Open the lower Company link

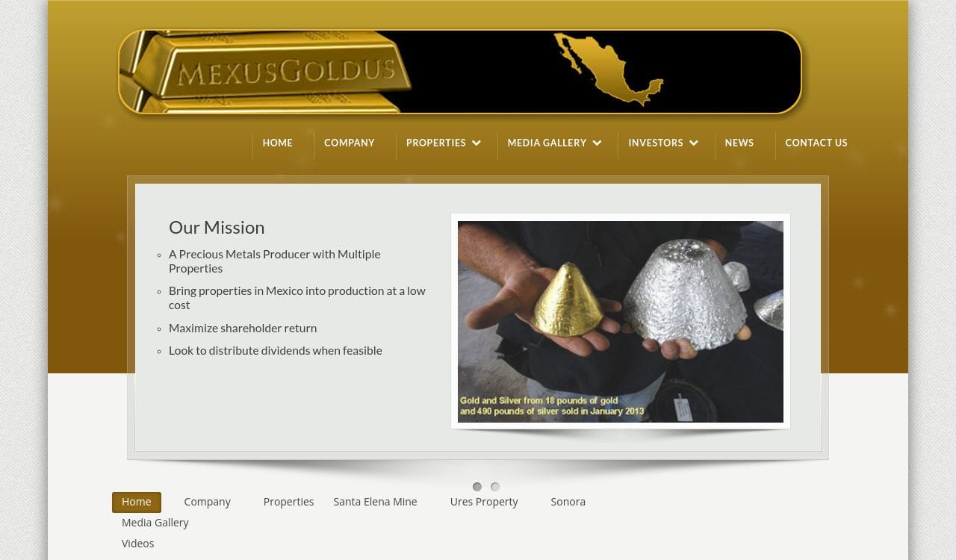pyautogui.click(x=208, y=502)
